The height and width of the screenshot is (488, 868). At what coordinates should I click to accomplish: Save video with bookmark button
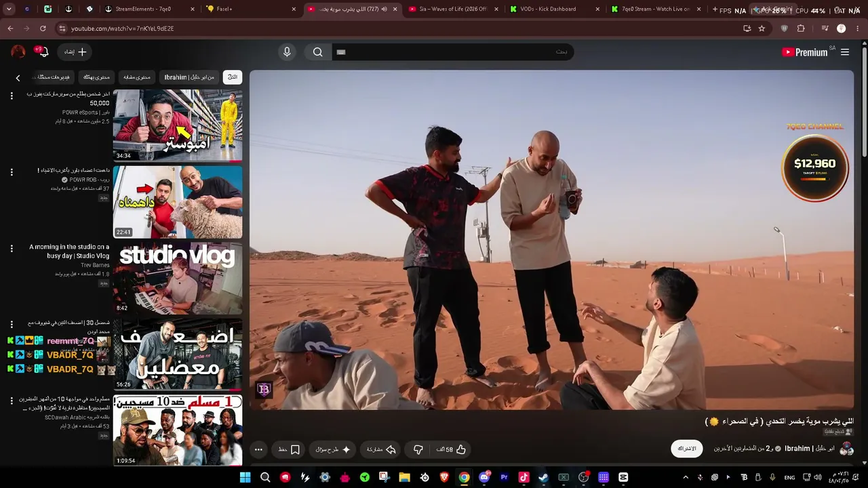point(289,449)
